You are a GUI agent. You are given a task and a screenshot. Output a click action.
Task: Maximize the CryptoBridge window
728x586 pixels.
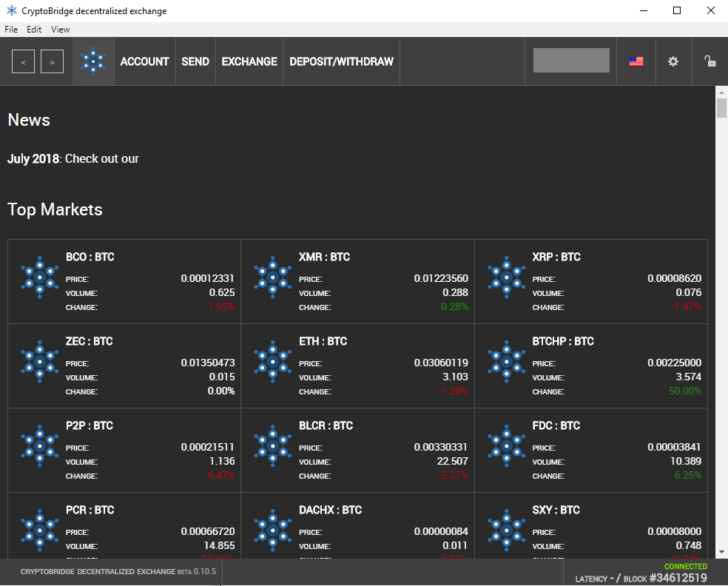click(677, 10)
